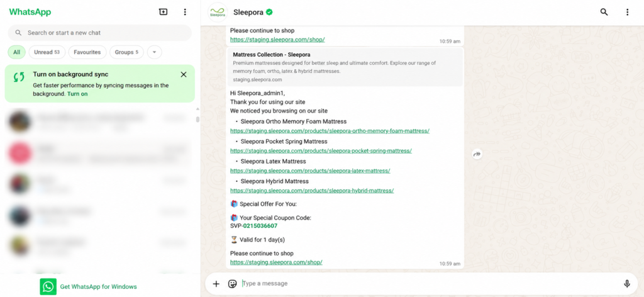Search within the Sleepora chat
Screen dimensions: 644x297
click(604, 12)
